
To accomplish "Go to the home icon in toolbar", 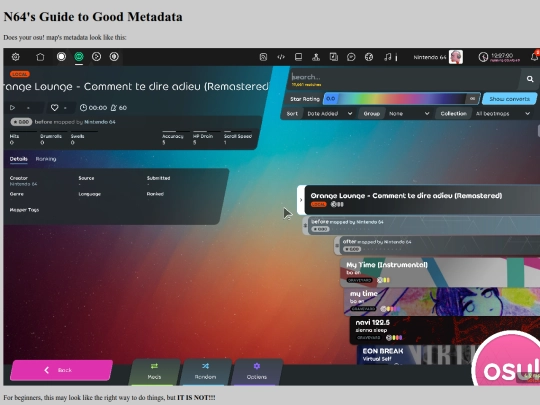I will [40, 57].
